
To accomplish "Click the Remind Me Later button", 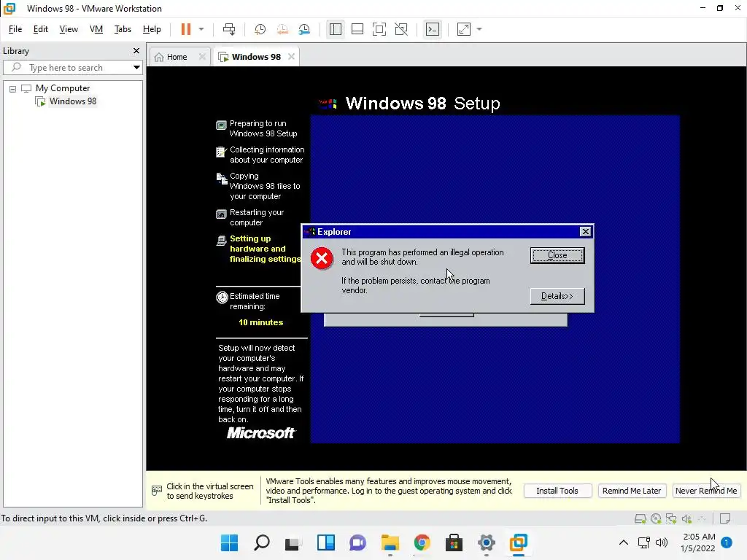I will tap(632, 491).
